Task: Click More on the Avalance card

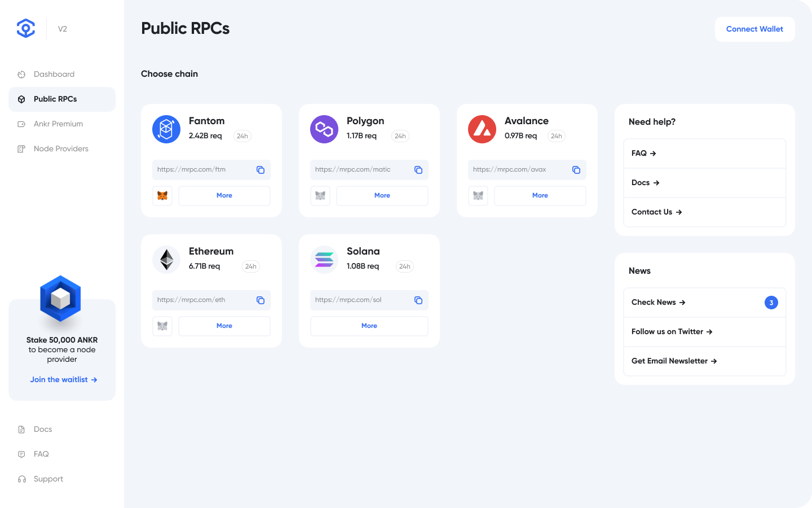Action: pyautogui.click(x=540, y=196)
